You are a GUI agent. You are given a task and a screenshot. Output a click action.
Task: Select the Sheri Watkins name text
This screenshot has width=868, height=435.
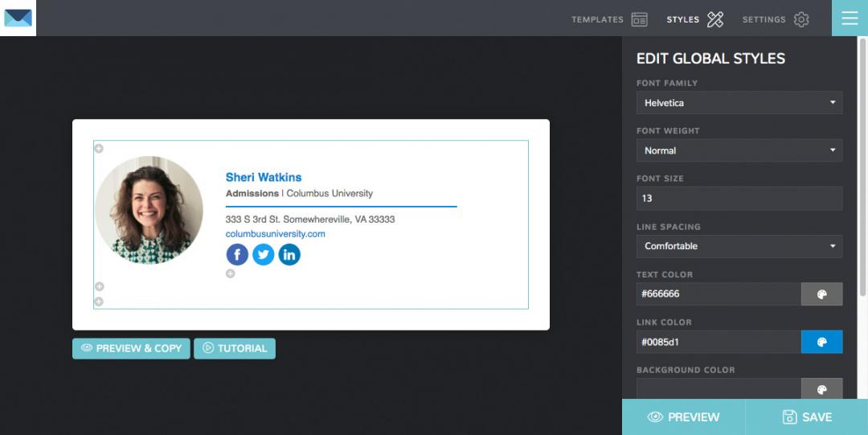click(264, 178)
